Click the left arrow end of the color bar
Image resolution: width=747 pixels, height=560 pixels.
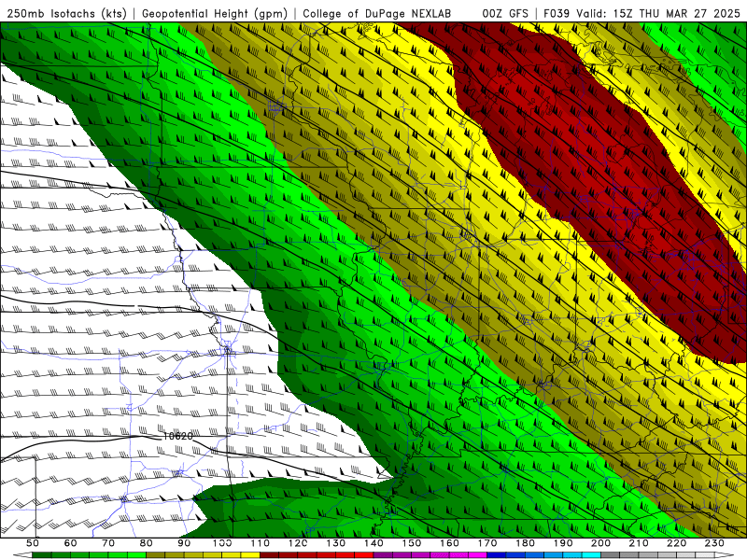[x=22, y=555]
